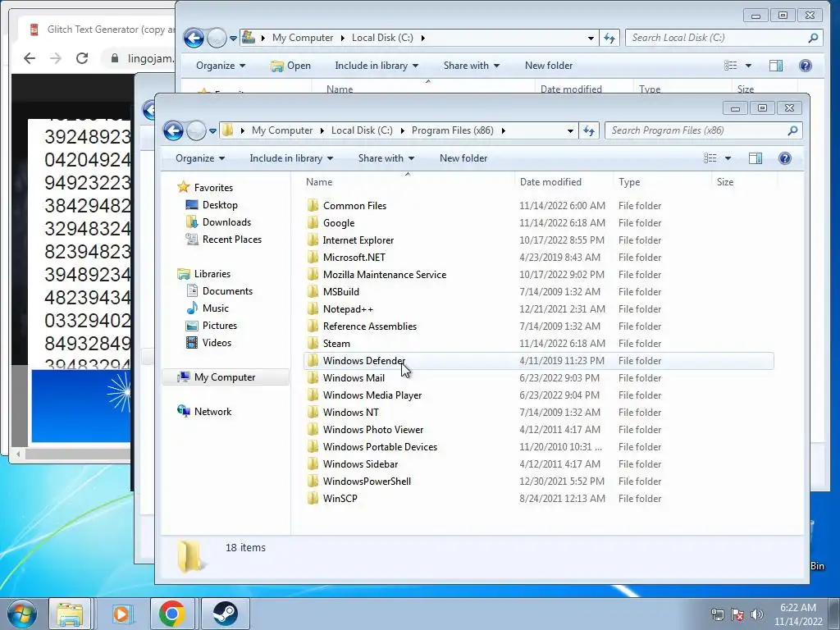
Task: Select Internet Explorer folder
Action: click(358, 240)
